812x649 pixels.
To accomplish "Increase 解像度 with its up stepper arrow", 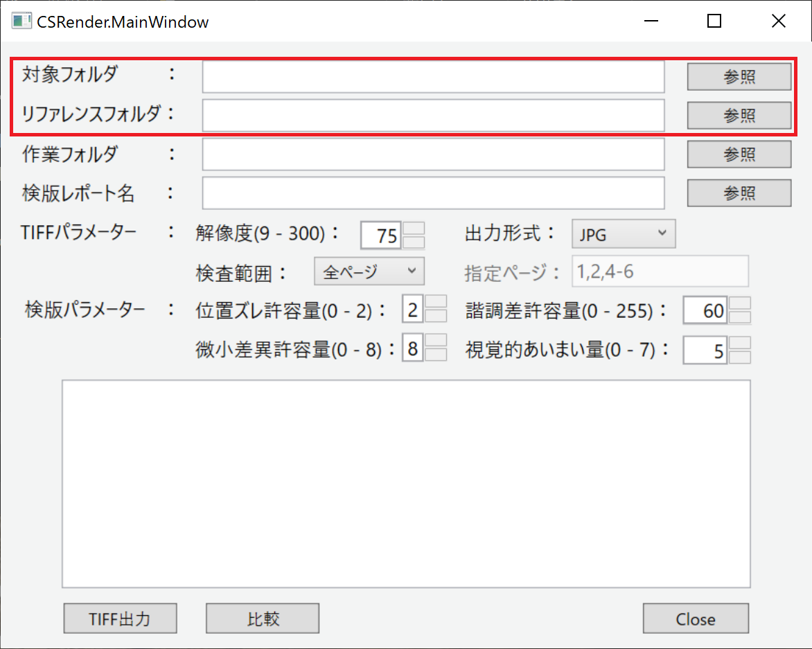I will point(415,229).
